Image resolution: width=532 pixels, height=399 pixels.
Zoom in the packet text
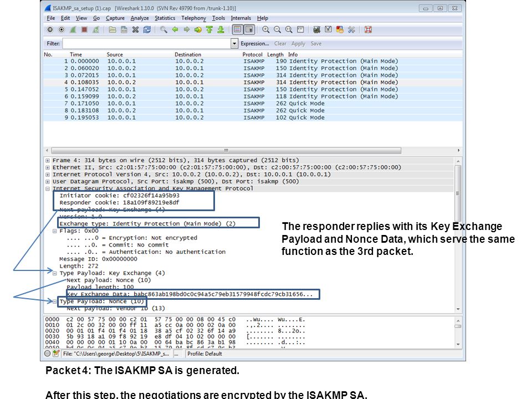click(x=265, y=30)
